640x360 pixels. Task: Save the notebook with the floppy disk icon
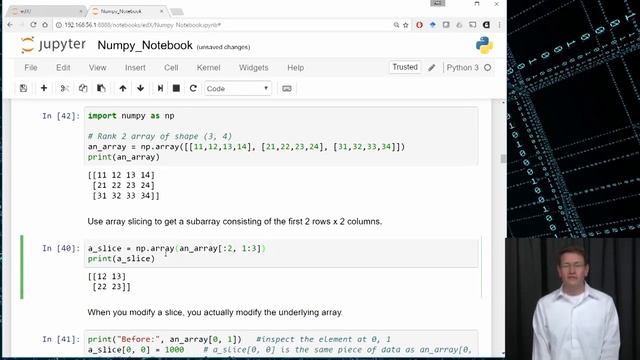point(23,88)
